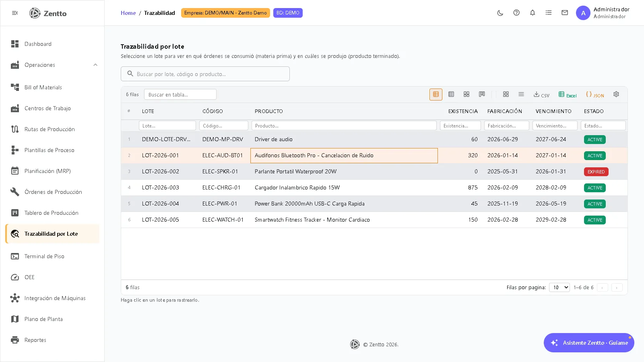The image size is (644, 362).
Task: Click the OEE gauge icon
Action: click(15, 277)
